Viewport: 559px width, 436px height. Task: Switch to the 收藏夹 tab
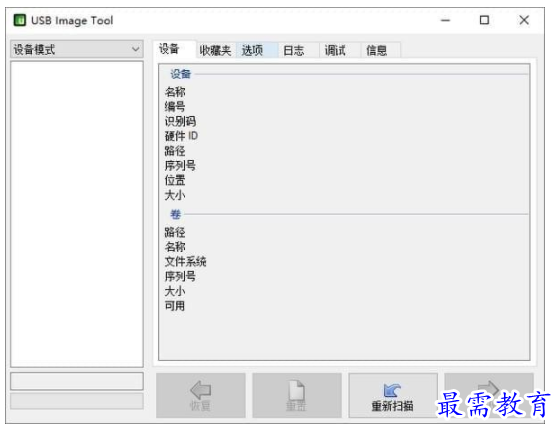coord(215,50)
